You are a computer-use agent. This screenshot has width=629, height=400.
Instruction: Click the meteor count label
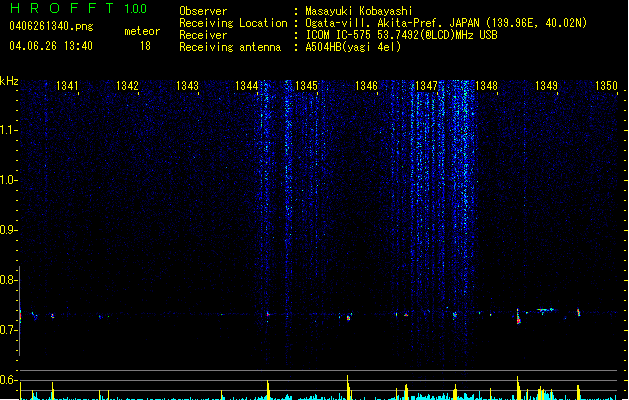point(142,31)
